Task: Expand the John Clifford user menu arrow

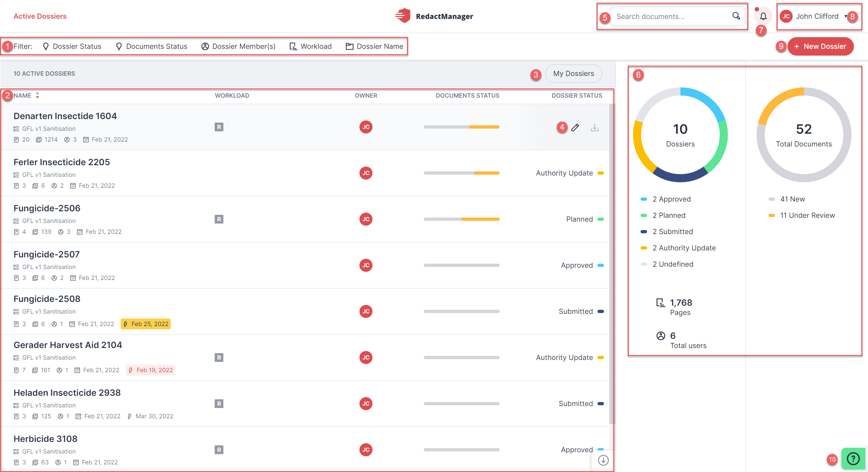Action: (846, 16)
